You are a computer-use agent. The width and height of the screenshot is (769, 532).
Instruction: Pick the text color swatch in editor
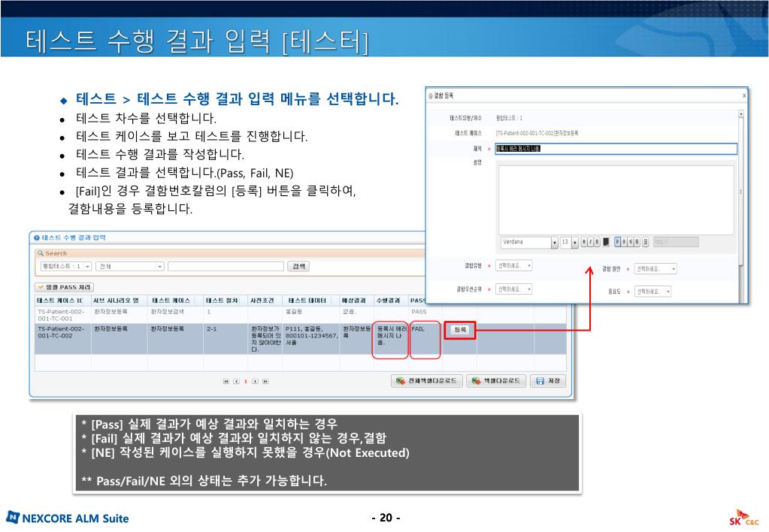607,242
